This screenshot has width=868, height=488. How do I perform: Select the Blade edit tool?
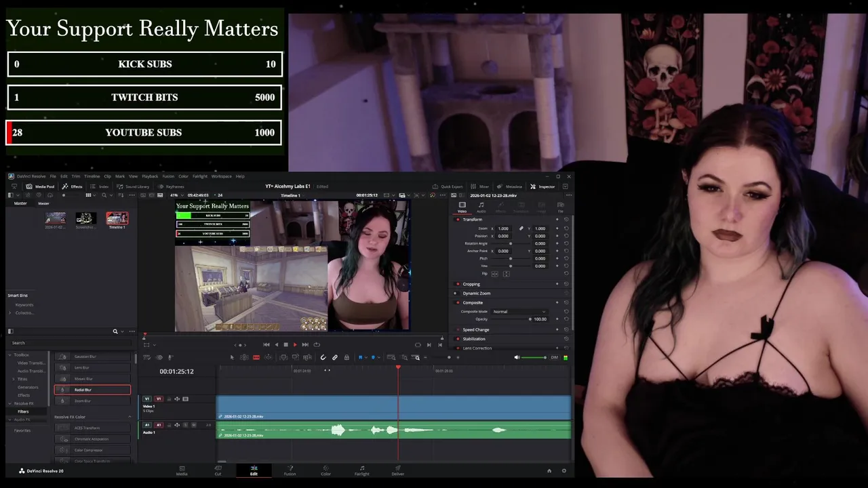click(x=256, y=357)
